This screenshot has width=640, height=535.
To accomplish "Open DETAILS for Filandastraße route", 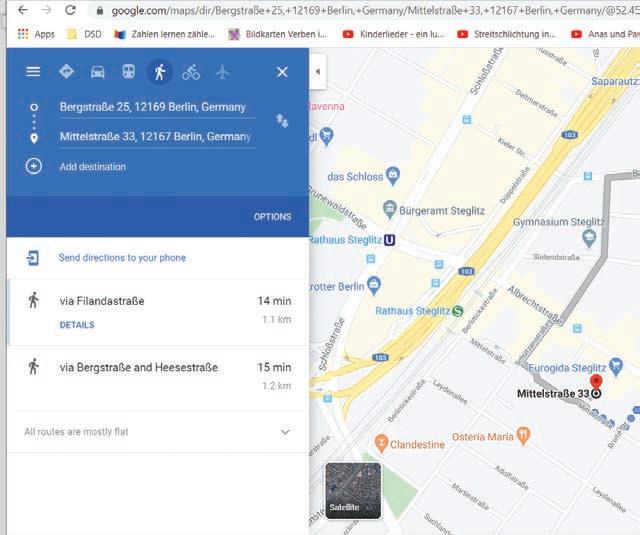I will click(x=77, y=325).
